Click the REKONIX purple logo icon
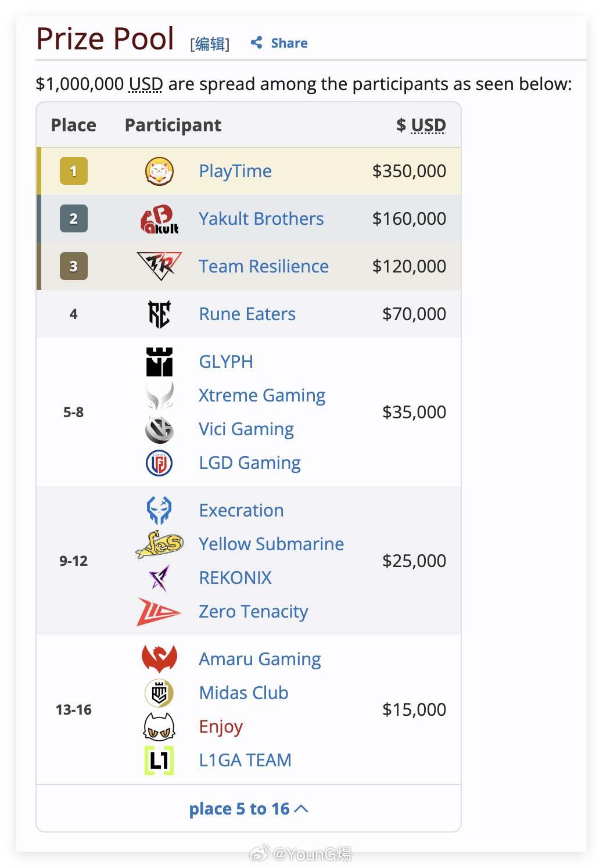The height and width of the screenshot is (868, 603). coord(159,578)
